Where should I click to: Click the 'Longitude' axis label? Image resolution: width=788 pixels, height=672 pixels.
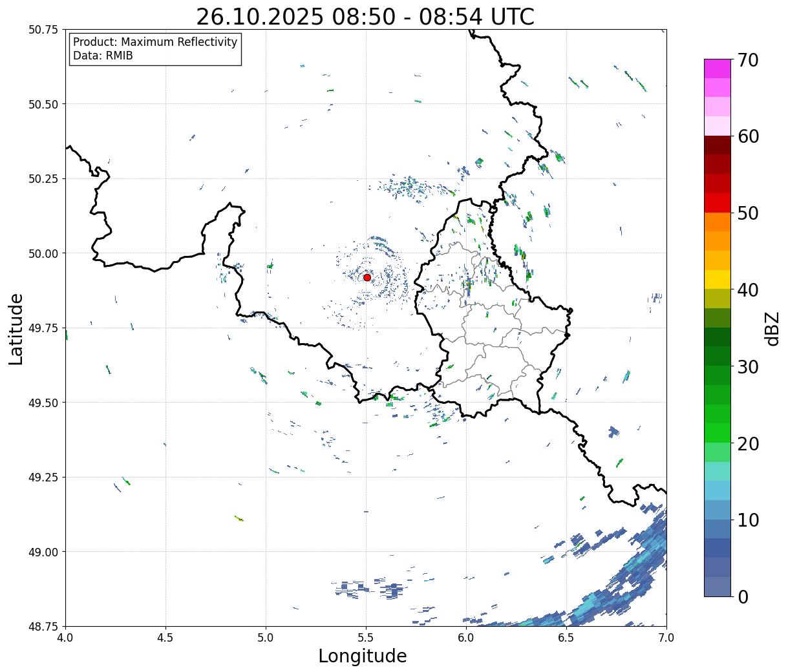(363, 656)
